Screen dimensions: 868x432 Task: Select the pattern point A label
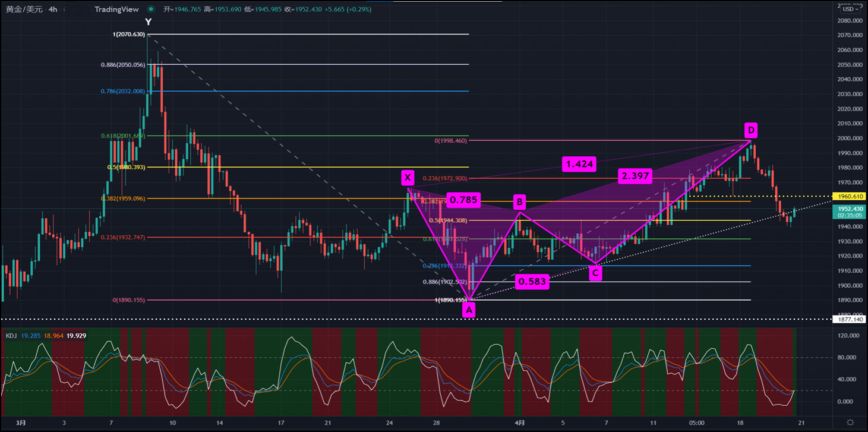469,310
